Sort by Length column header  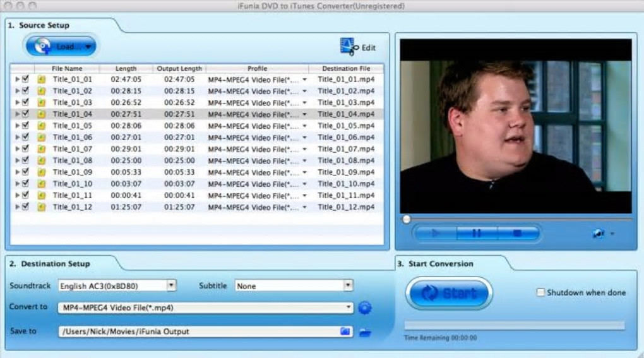click(x=126, y=69)
